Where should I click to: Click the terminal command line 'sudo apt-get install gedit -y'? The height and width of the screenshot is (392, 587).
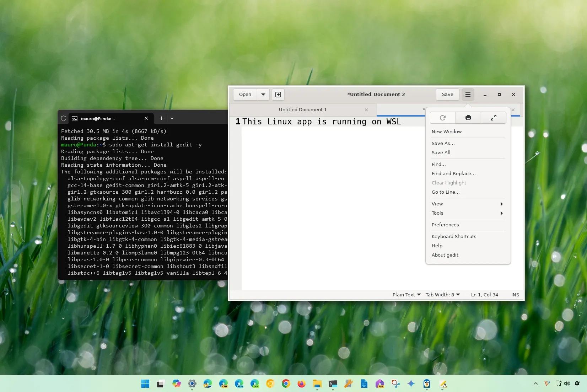coord(155,145)
